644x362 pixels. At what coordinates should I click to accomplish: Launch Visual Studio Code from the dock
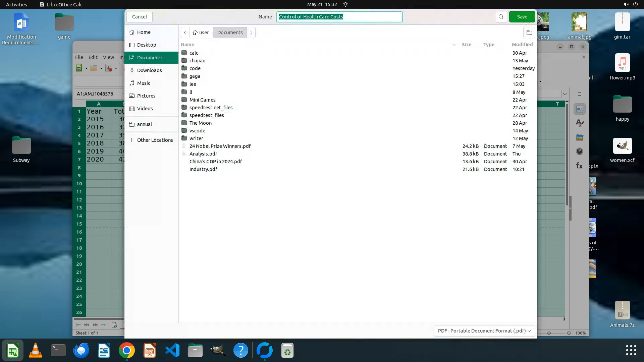click(x=172, y=351)
